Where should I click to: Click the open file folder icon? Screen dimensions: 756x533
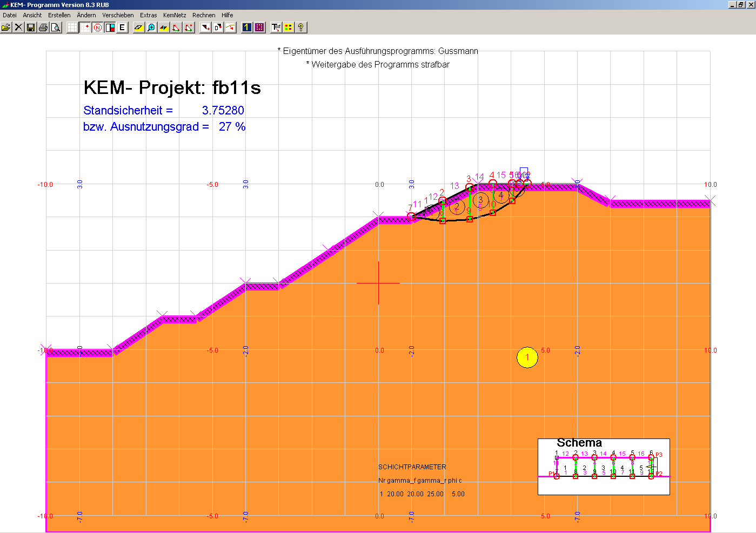pyautogui.click(x=6, y=27)
